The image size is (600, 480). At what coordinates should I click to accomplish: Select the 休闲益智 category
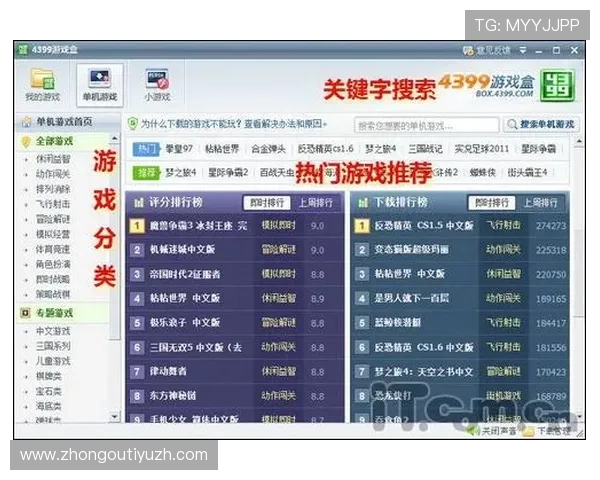(x=53, y=159)
